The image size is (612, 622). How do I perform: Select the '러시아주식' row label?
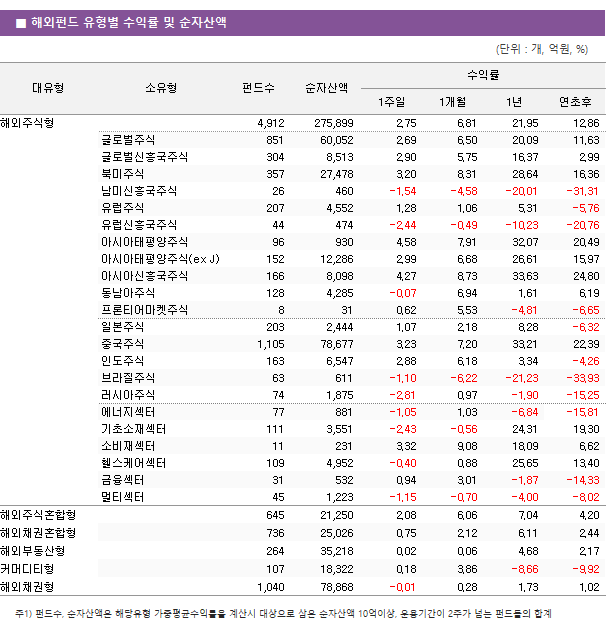click(x=128, y=395)
